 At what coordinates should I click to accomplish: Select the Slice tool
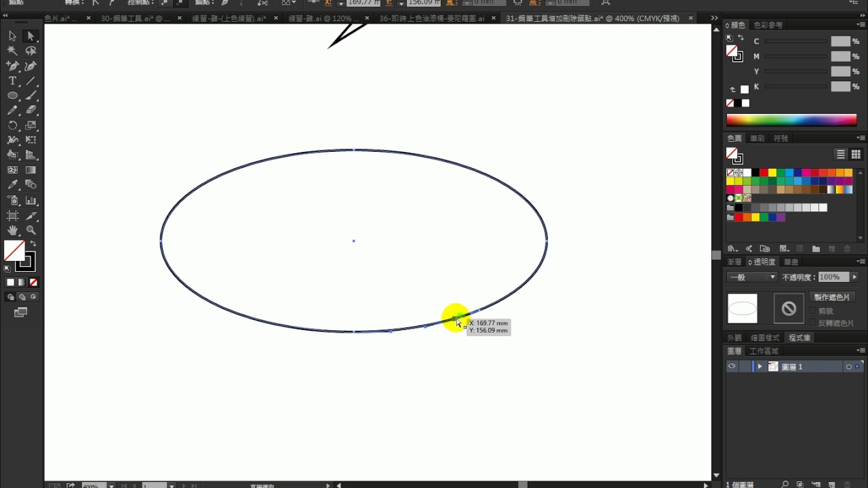coord(31,216)
